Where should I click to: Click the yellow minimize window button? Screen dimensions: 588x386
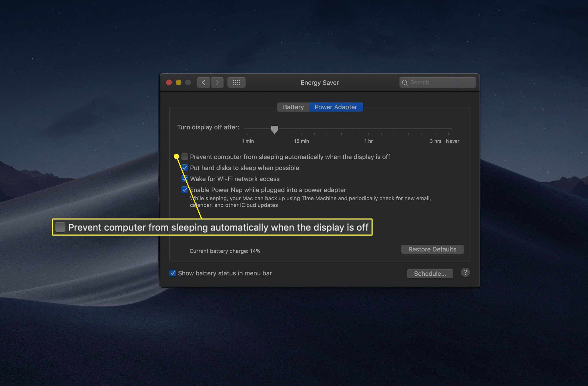click(178, 82)
